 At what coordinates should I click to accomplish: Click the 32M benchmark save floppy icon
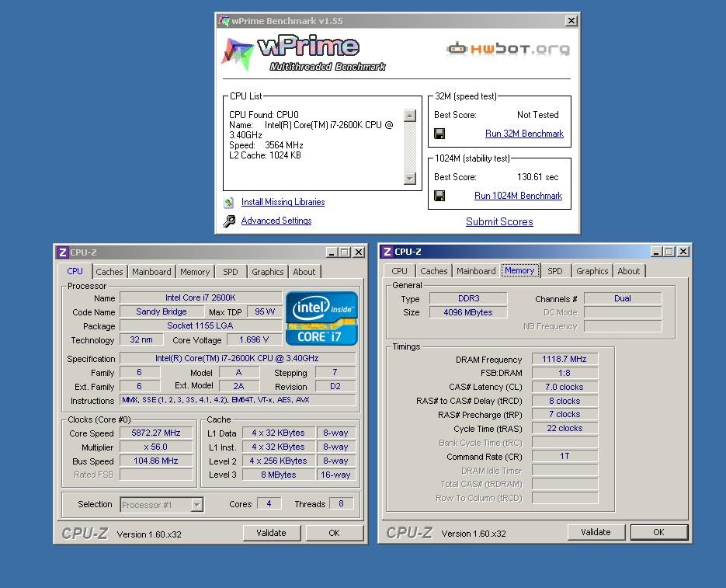point(439,134)
